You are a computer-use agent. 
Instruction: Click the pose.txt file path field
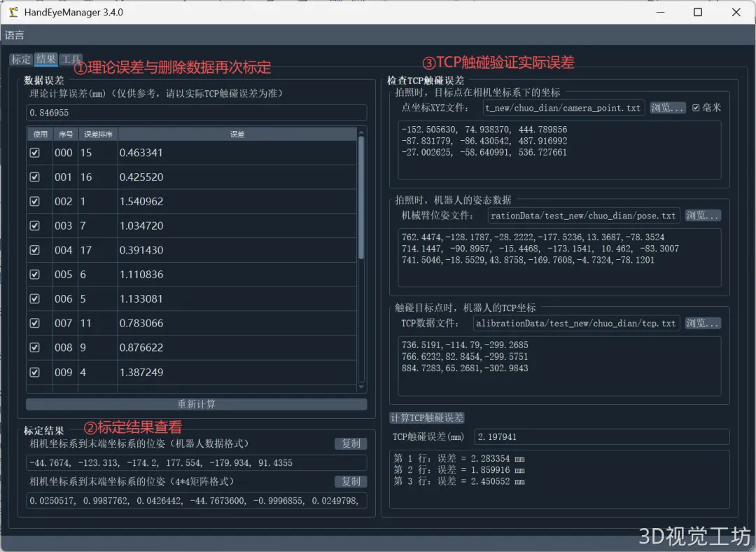(584, 215)
